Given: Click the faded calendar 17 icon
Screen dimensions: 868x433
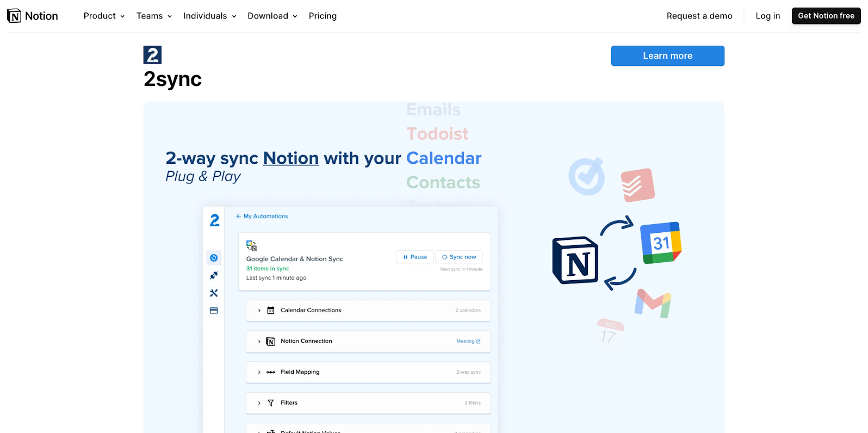Looking at the screenshot, I should [610, 331].
